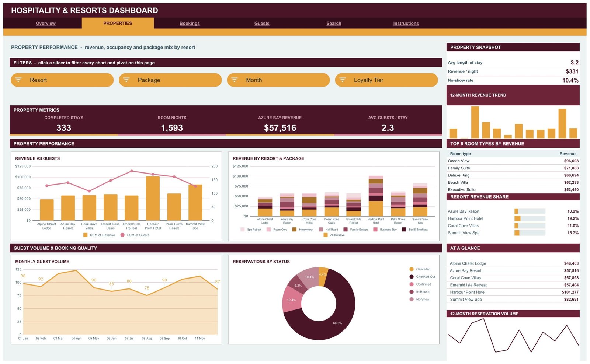Screen dimensions: 590x364
Task: Click the filter icon on Resort slicer
Action: tap(18, 80)
